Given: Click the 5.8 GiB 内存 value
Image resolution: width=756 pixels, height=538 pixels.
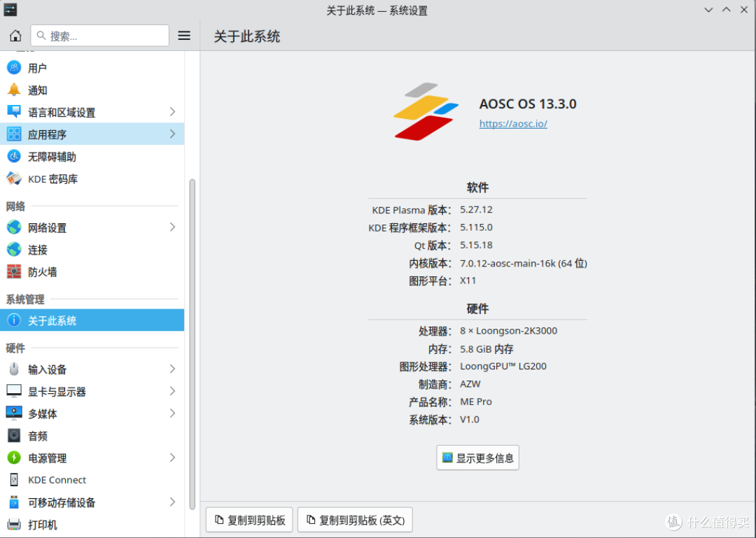Looking at the screenshot, I should point(487,348).
